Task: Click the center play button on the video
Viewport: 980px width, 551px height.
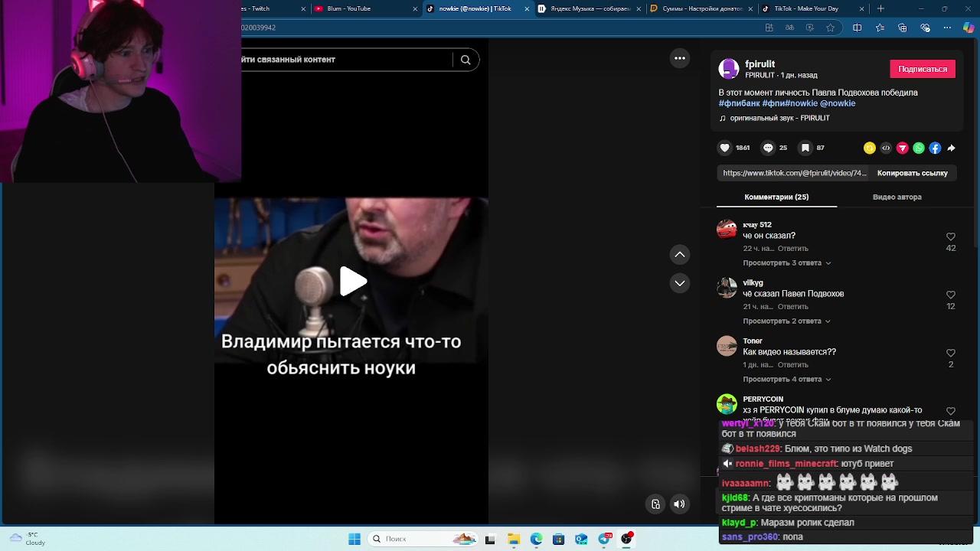Action: tap(354, 282)
